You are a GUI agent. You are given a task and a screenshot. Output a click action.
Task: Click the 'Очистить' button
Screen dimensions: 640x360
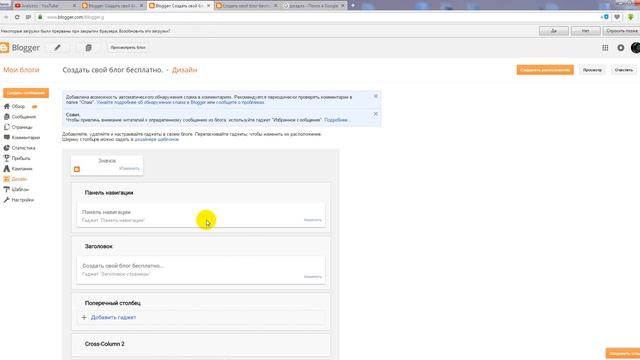pyautogui.click(x=623, y=70)
